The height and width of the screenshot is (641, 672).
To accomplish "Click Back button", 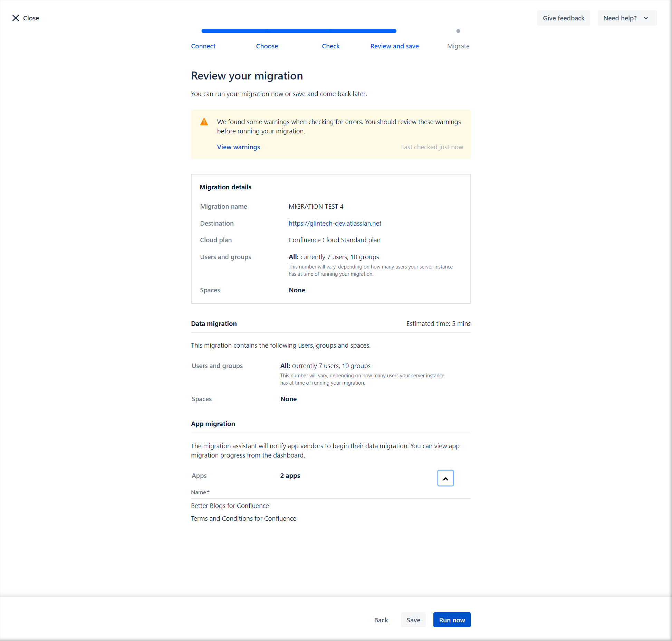I will pos(381,620).
